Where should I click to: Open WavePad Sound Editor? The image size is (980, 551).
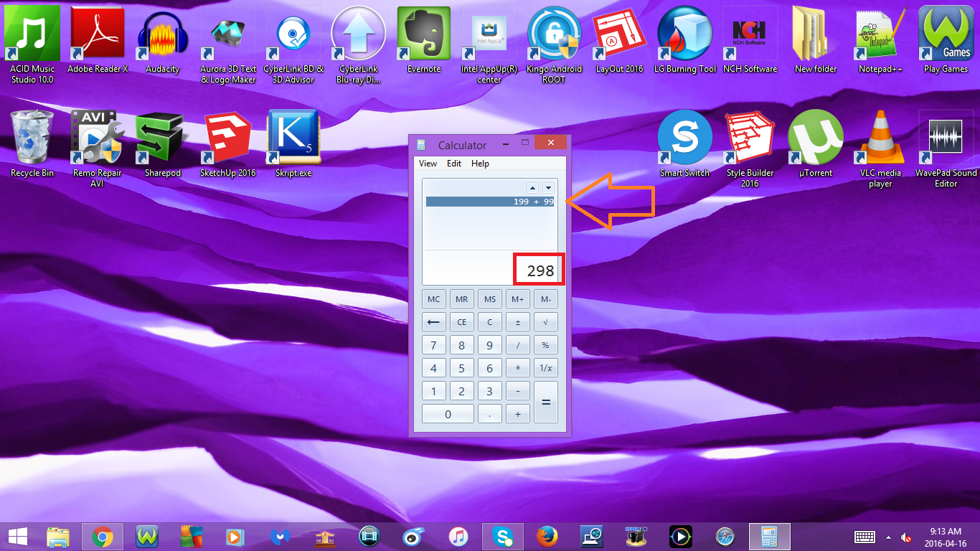tap(945, 136)
